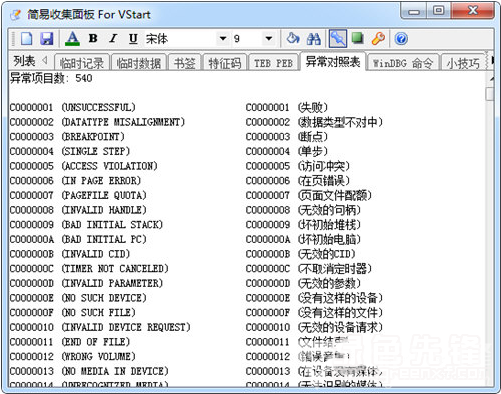The height and width of the screenshot is (394, 501).
Task: Click the translation 'C0000007 (页面文件配额)'
Action: [x=309, y=195]
